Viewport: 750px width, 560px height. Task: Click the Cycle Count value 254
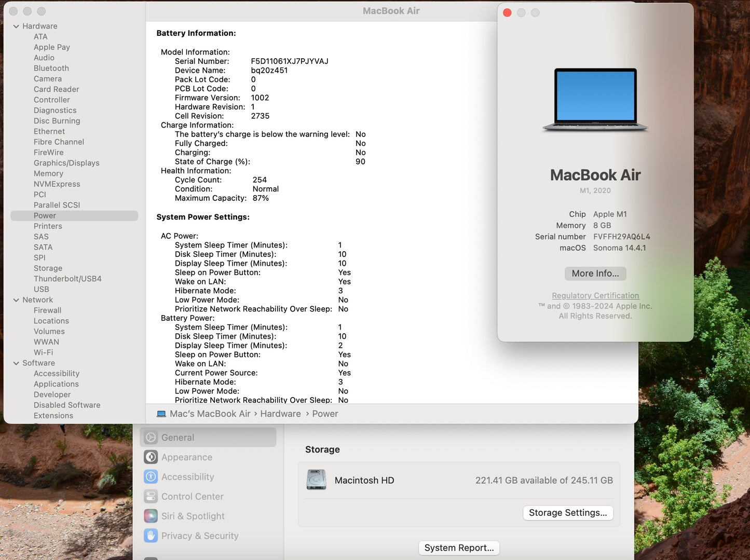coord(260,180)
